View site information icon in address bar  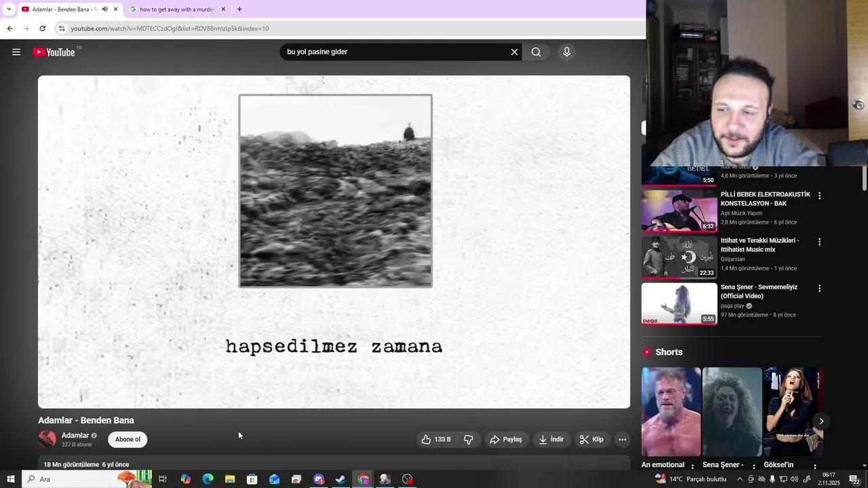coord(62,28)
